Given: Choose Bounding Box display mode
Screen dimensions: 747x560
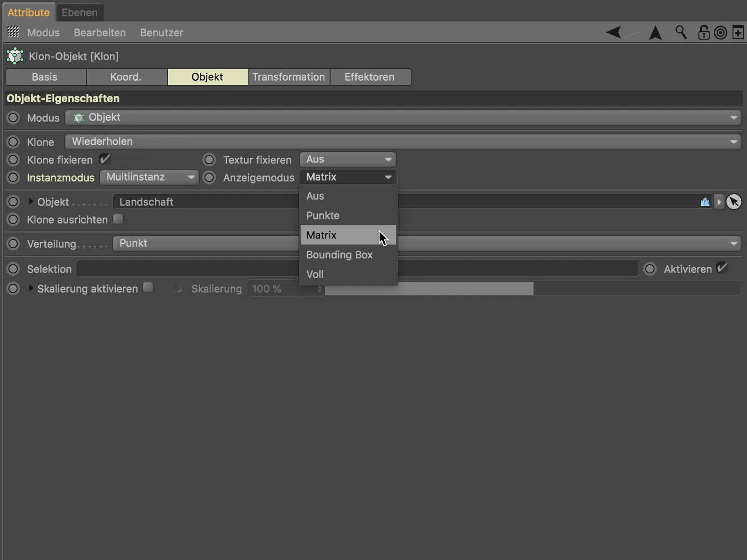Looking at the screenshot, I should [348, 255].
